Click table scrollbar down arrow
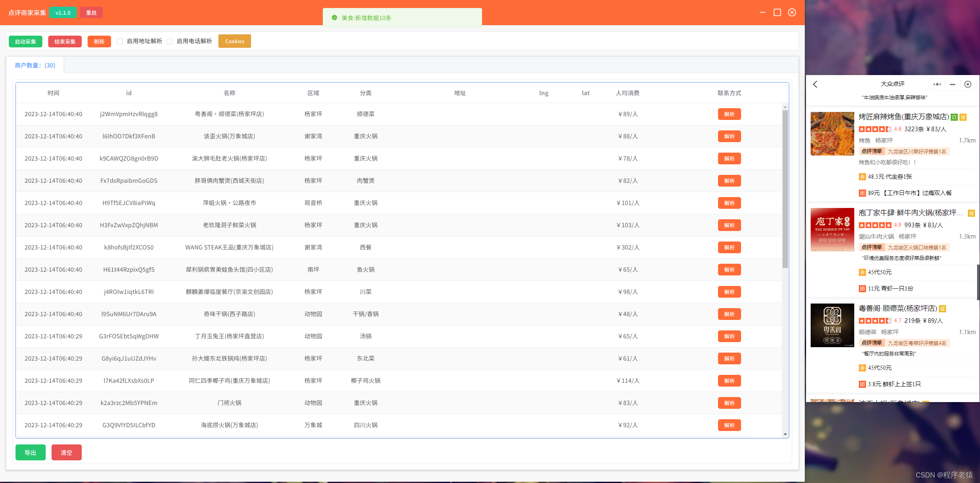The image size is (980, 483). point(785,434)
